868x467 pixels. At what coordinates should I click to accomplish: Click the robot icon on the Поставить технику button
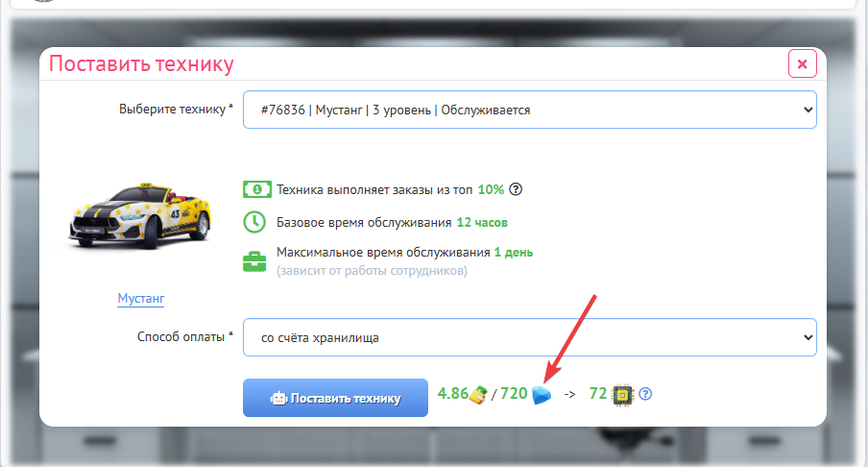pyautogui.click(x=277, y=399)
